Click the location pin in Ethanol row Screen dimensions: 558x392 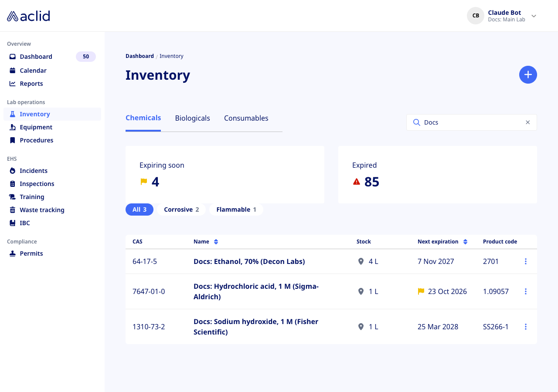tap(361, 261)
